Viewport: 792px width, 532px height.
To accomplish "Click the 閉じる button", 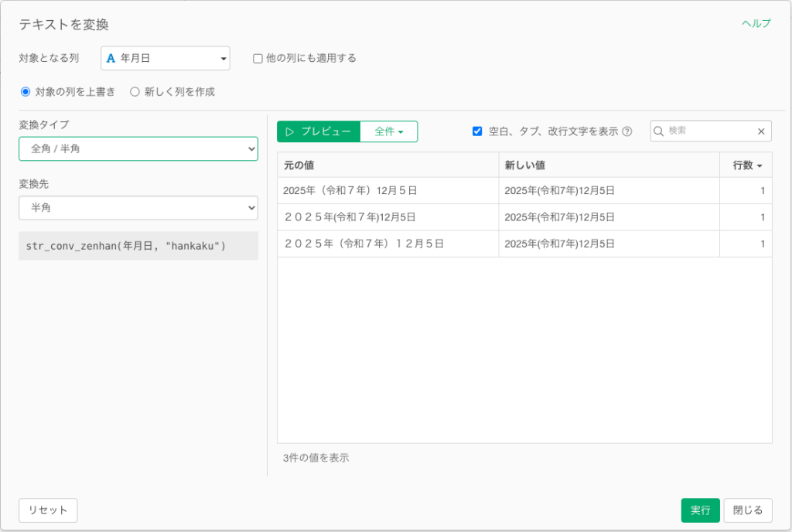I will (748, 510).
